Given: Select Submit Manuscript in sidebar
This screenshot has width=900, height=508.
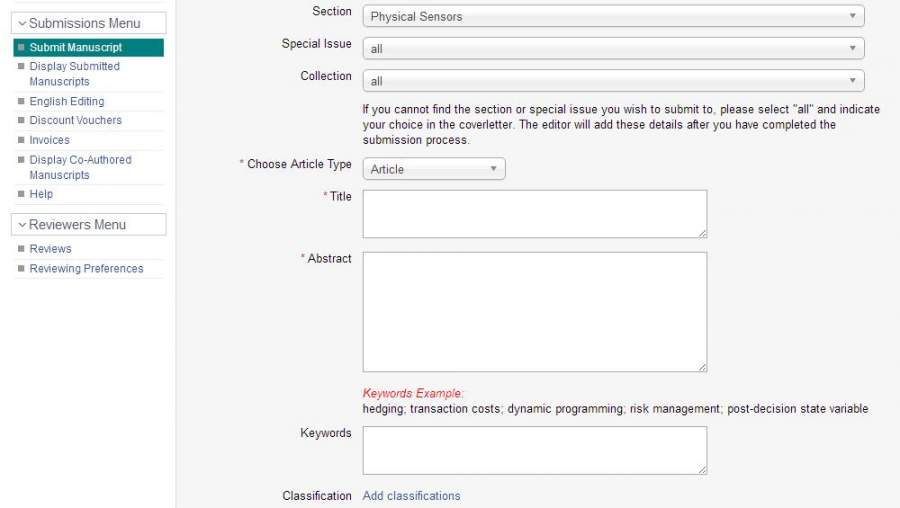Looking at the screenshot, I should click(76, 47).
